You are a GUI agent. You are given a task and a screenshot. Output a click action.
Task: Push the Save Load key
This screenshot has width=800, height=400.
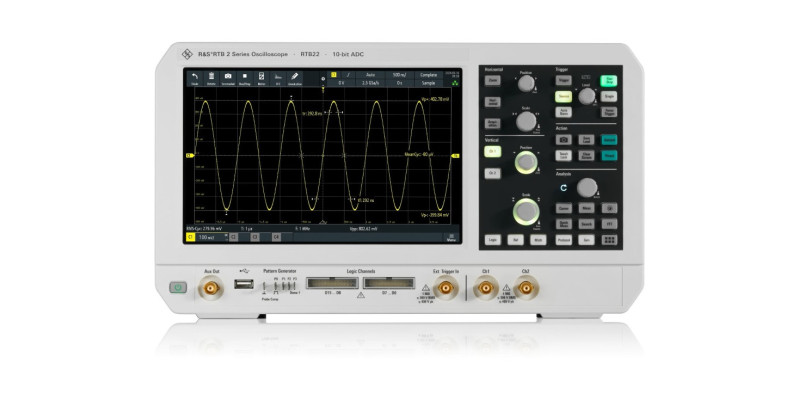tap(586, 140)
